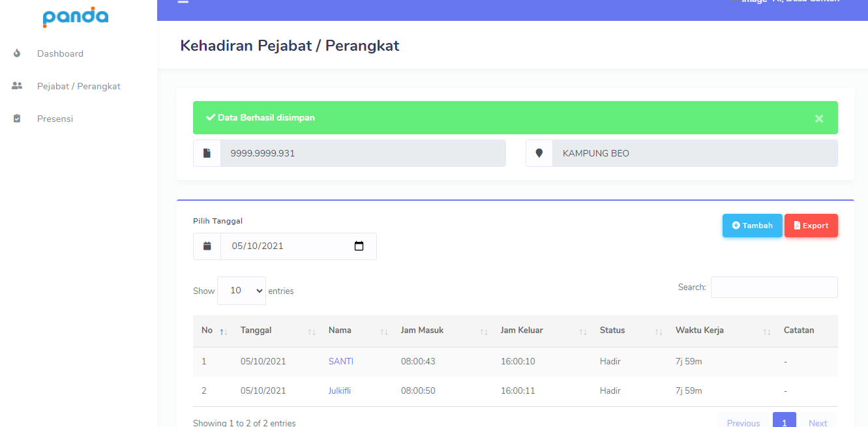Sort table by Tanggal column
868x427 pixels.
click(x=278, y=331)
